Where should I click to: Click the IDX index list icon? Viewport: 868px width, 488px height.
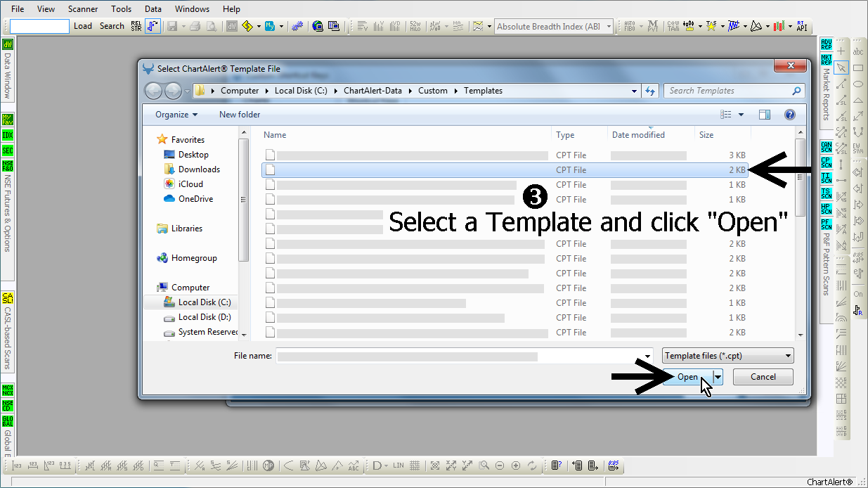coord(8,135)
